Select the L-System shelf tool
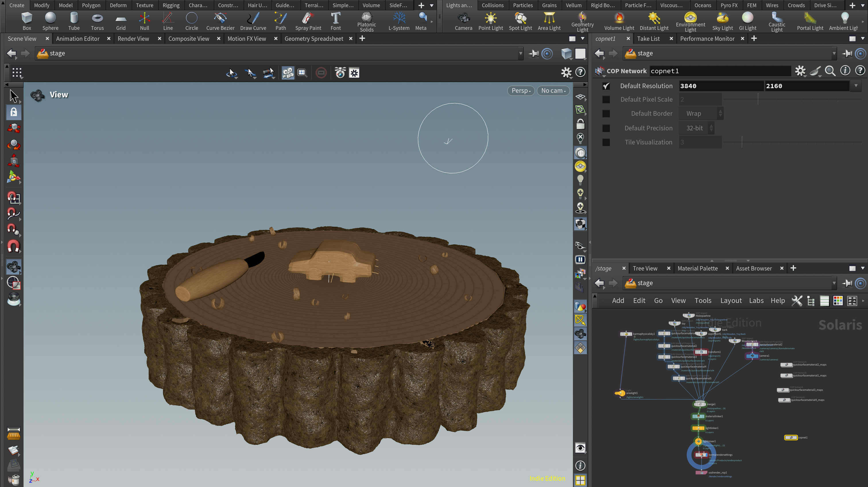 coord(399,22)
